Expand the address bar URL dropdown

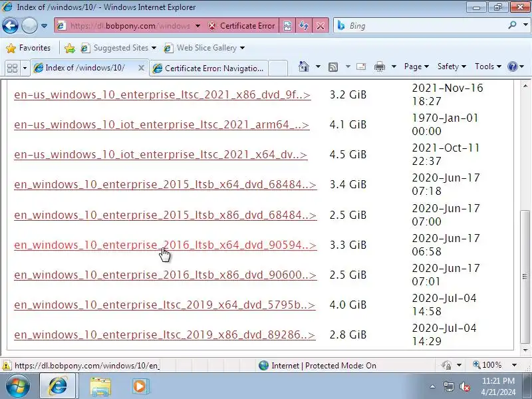198,26
